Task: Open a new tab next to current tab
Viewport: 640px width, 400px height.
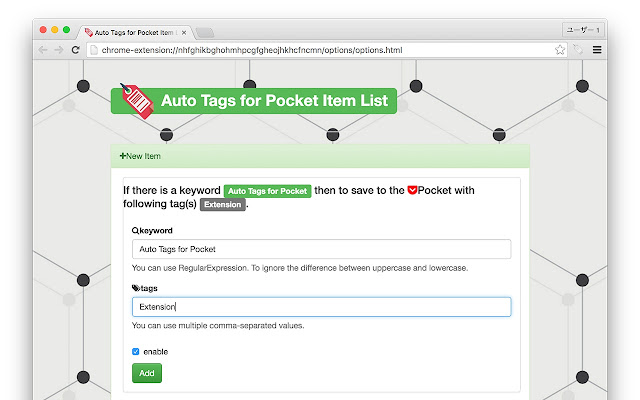Action: click(205, 32)
